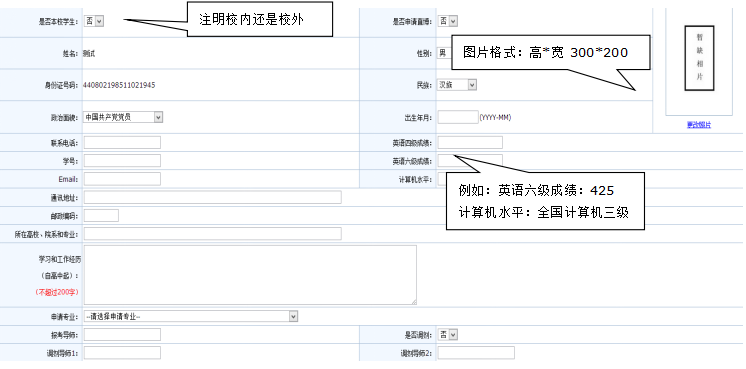746x369 pixels.
Task: Focus the 所在高校、院系和专业 field
Action: coord(213,233)
